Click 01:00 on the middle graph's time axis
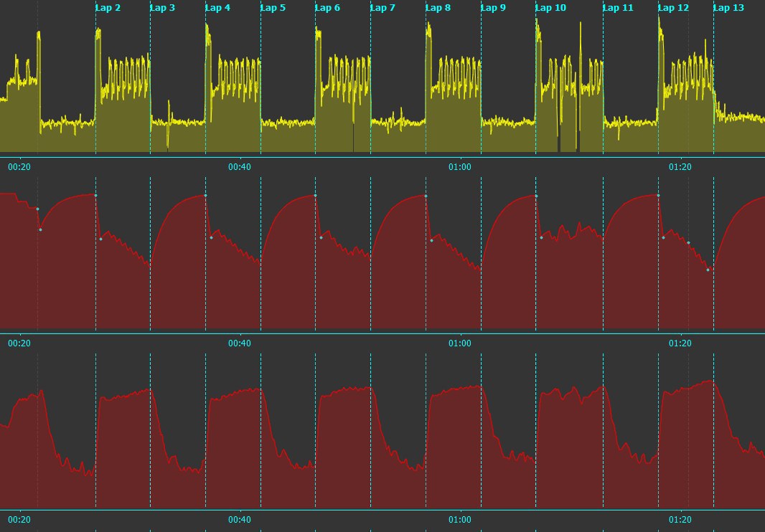 click(x=460, y=343)
